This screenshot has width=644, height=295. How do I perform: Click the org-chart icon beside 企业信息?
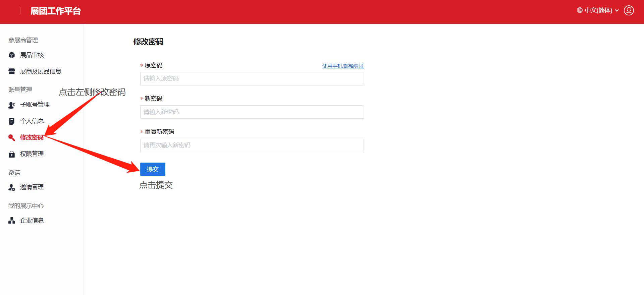click(12, 221)
